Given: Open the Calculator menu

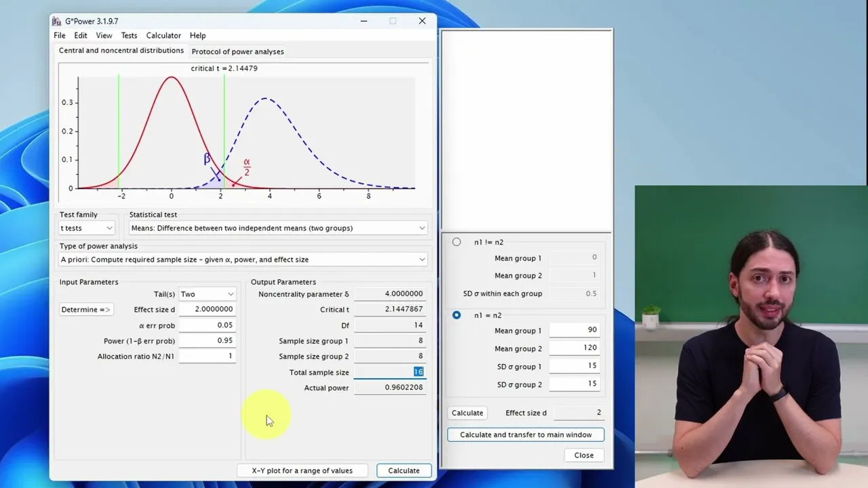Looking at the screenshot, I should pyautogui.click(x=163, y=35).
